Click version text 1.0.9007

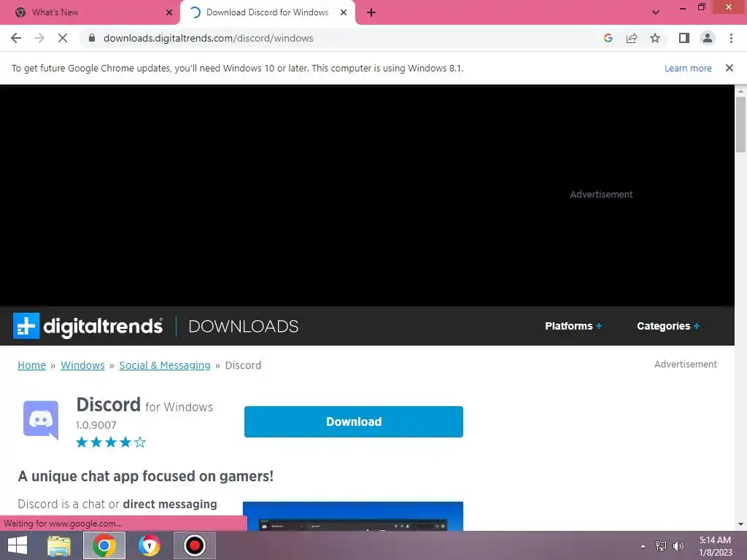tap(96, 425)
